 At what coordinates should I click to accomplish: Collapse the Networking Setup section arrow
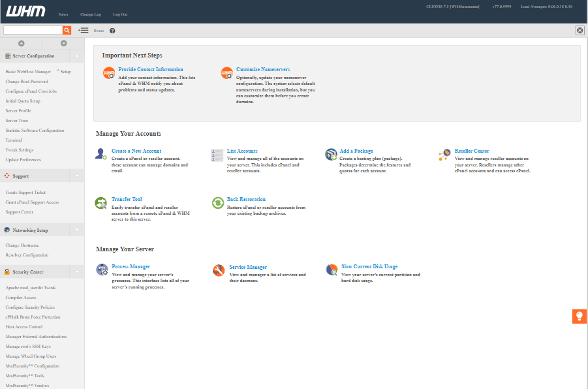click(x=77, y=230)
